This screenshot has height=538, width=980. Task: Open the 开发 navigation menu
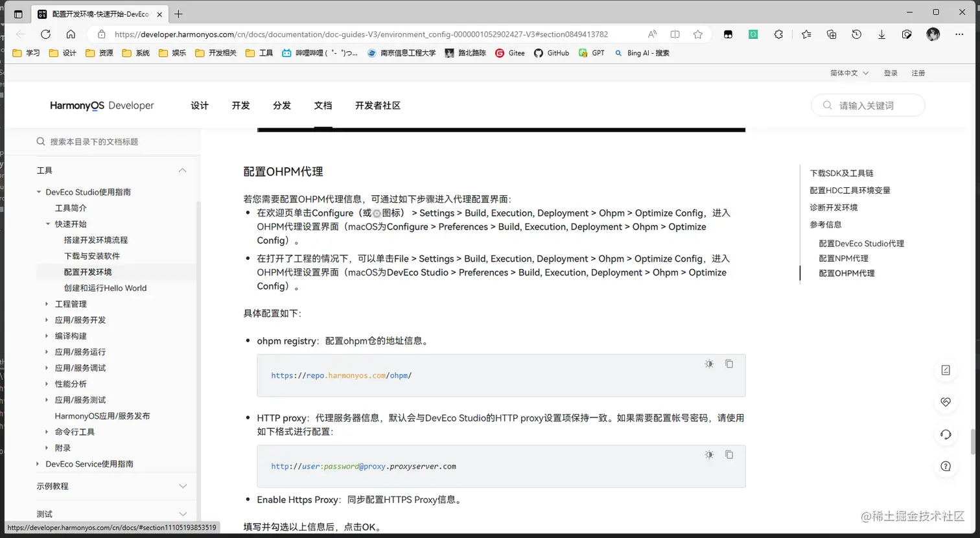coord(240,106)
